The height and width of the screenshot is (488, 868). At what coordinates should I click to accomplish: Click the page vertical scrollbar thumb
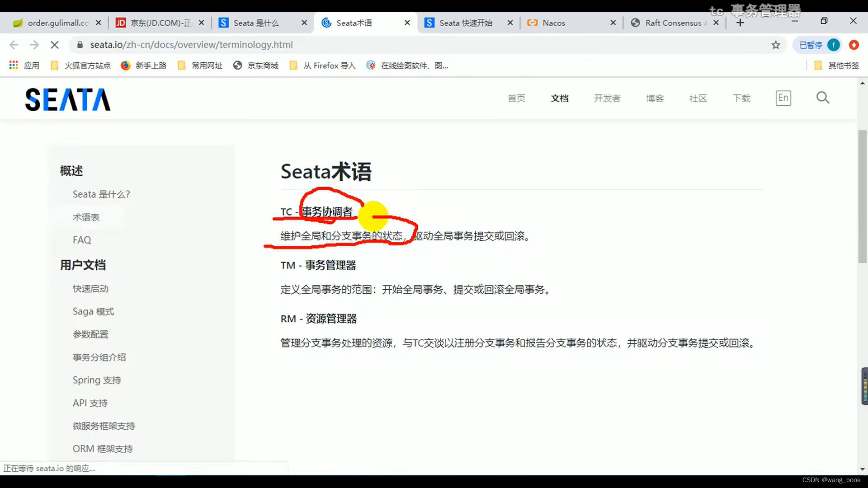[x=863, y=197]
